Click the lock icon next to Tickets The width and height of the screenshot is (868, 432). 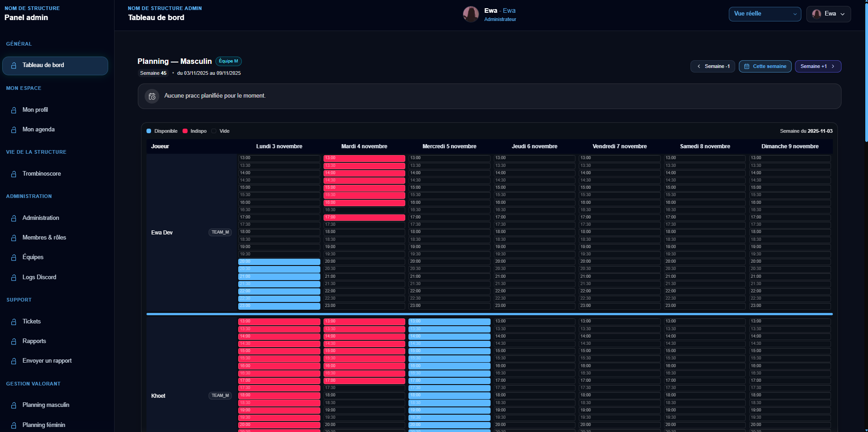(x=14, y=322)
